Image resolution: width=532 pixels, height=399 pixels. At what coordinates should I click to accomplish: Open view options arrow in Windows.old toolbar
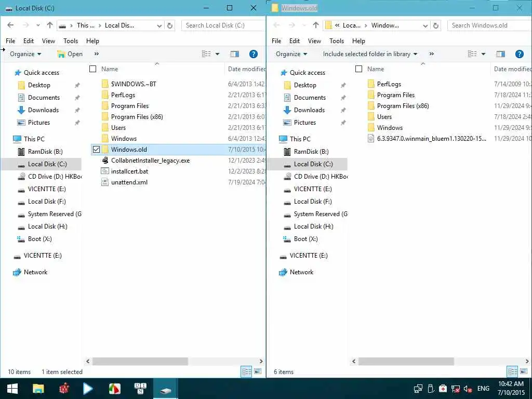pyautogui.click(x=484, y=54)
